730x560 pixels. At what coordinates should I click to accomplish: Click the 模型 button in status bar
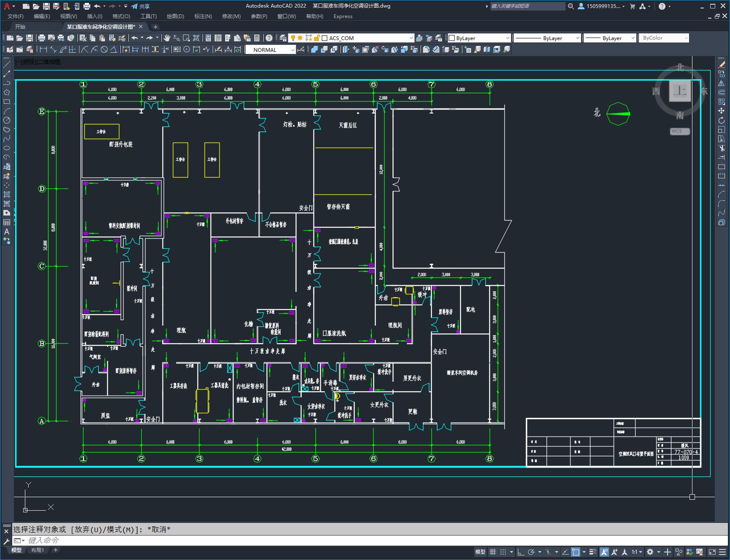[480, 552]
